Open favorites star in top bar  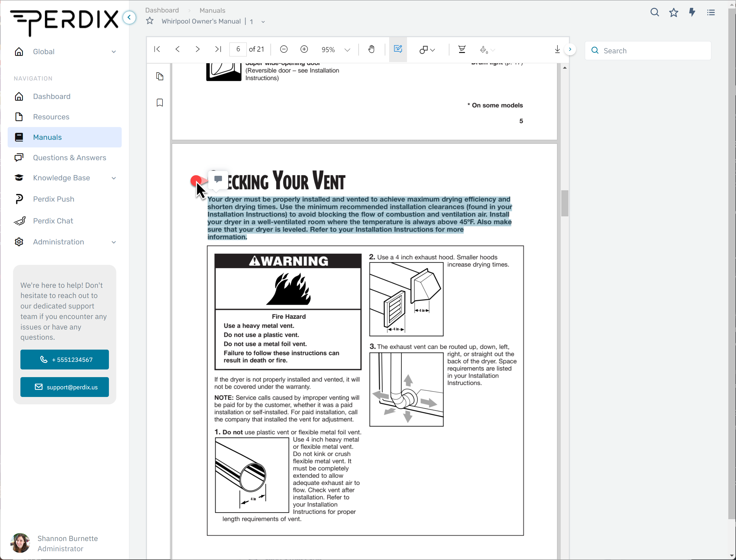(x=673, y=12)
